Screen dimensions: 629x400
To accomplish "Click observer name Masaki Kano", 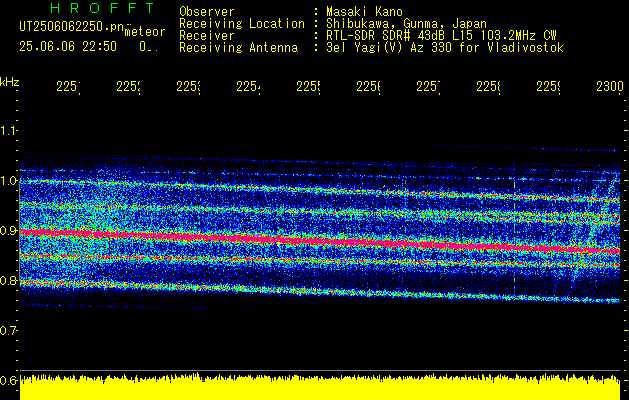I will (364, 11).
